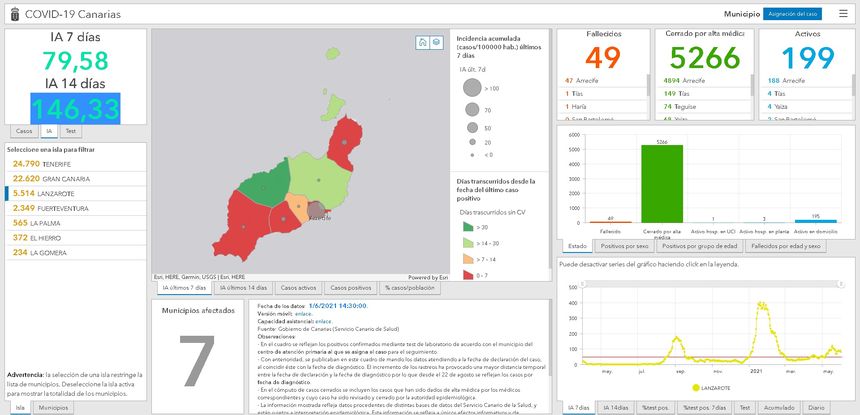Switch to Municipios tab at bottom left
Image resolution: width=860 pixels, height=415 pixels.
pos(53,408)
